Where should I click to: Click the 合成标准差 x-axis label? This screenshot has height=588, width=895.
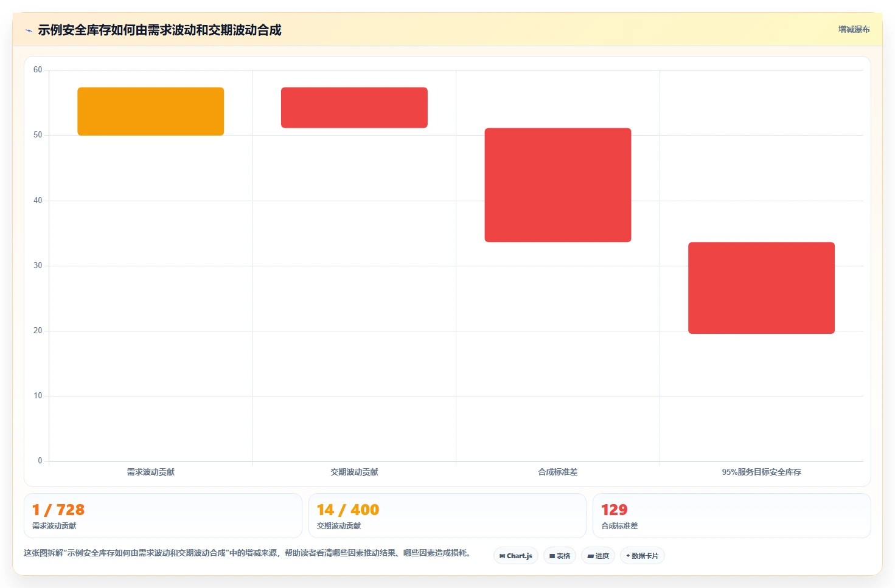[558, 472]
